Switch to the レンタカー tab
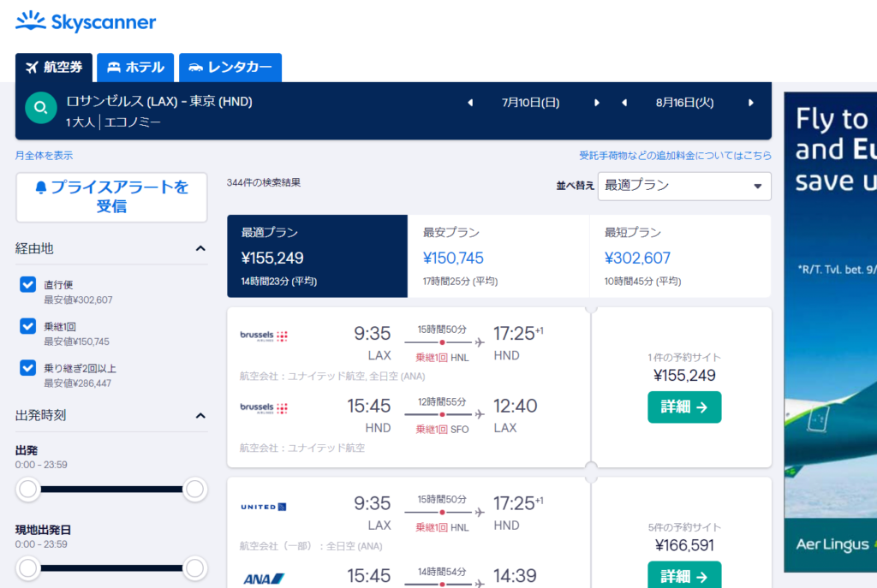877x588 pixels. (x=230, y=68)
